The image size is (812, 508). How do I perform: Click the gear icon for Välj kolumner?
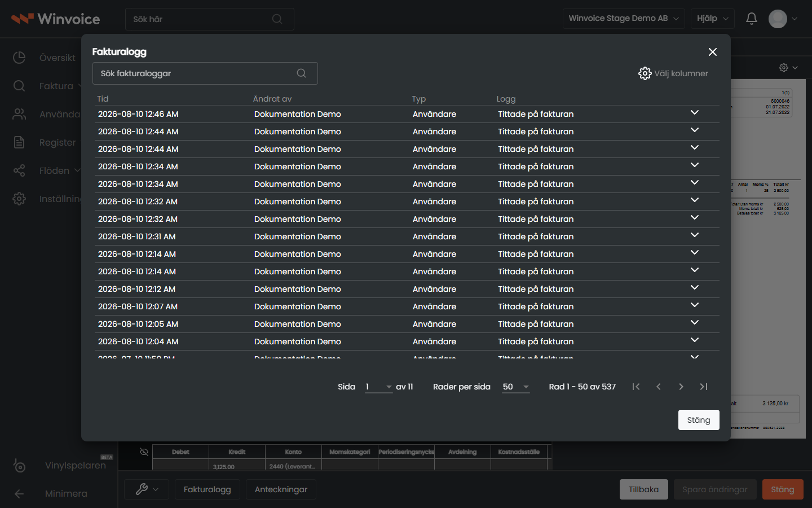click(645, 73)
